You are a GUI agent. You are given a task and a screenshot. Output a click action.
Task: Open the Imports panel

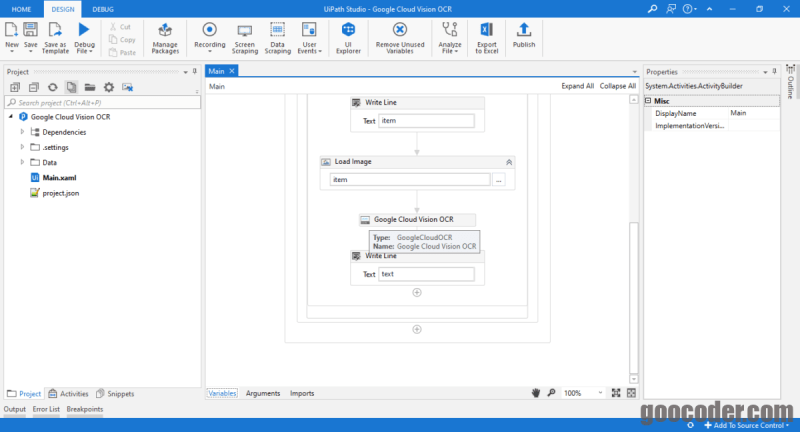pyautogui.click(x=302, y=394)
